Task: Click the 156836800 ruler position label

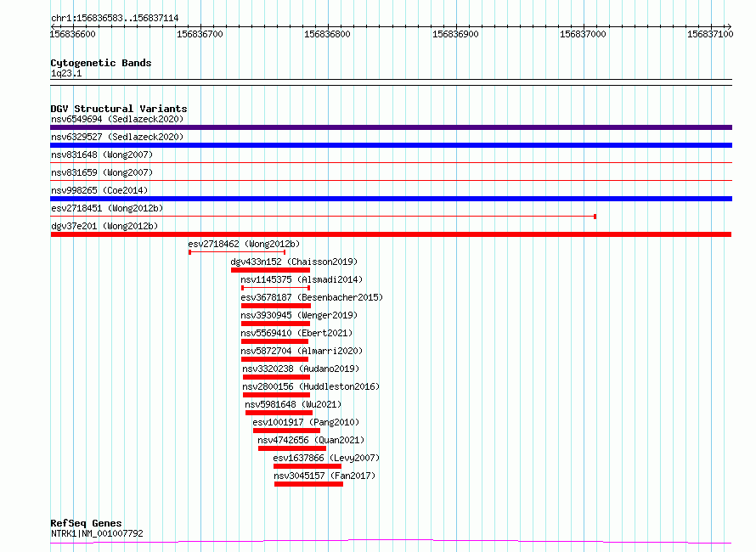Action: [327, 34]
